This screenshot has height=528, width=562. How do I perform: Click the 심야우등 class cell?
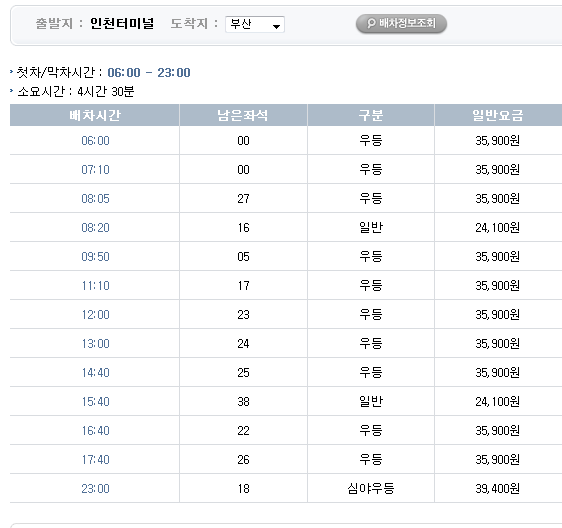[371, 489]
